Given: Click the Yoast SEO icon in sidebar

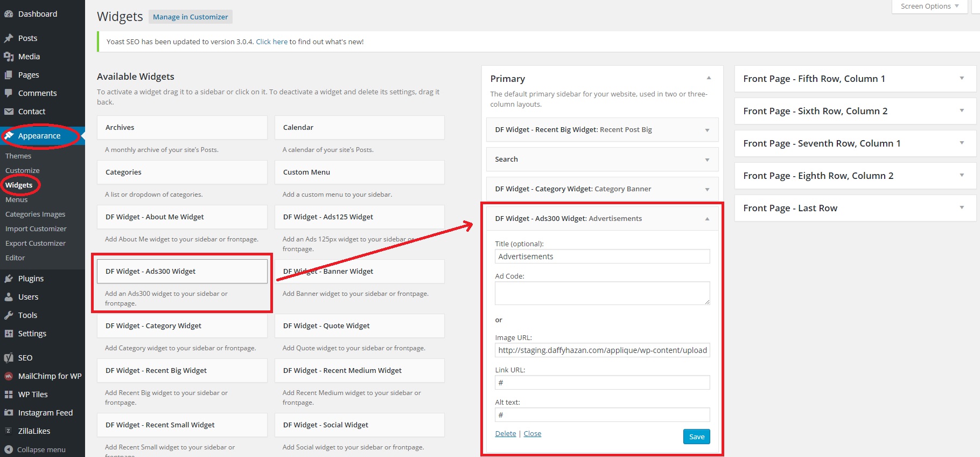Looking at the screenshot, I should [x=9, y=358].
